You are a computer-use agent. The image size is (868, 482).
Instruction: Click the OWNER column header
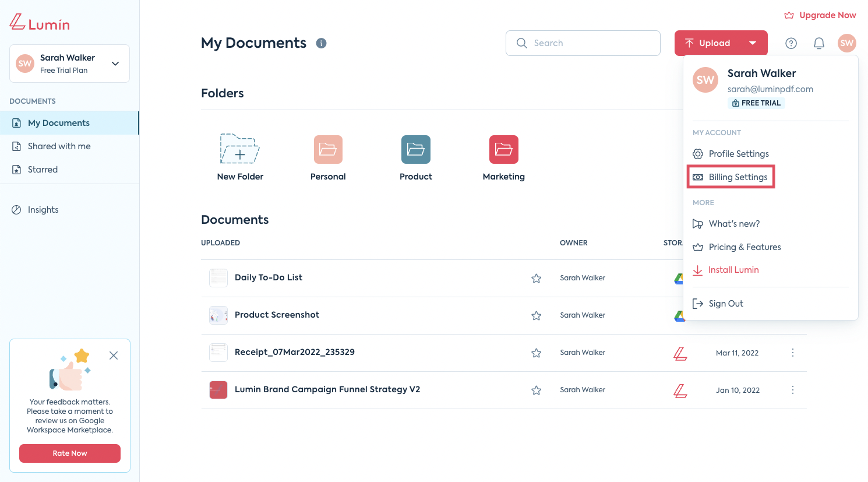pyautogui.click(x=574, y=243)
